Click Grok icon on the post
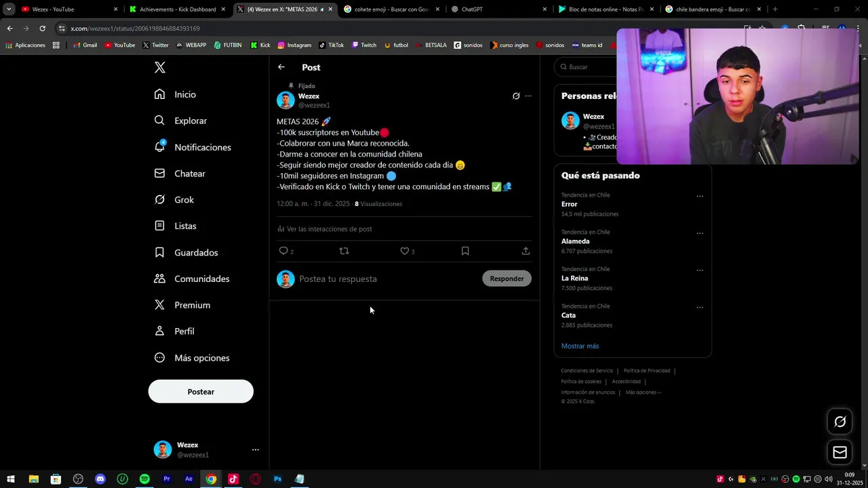 516,96
